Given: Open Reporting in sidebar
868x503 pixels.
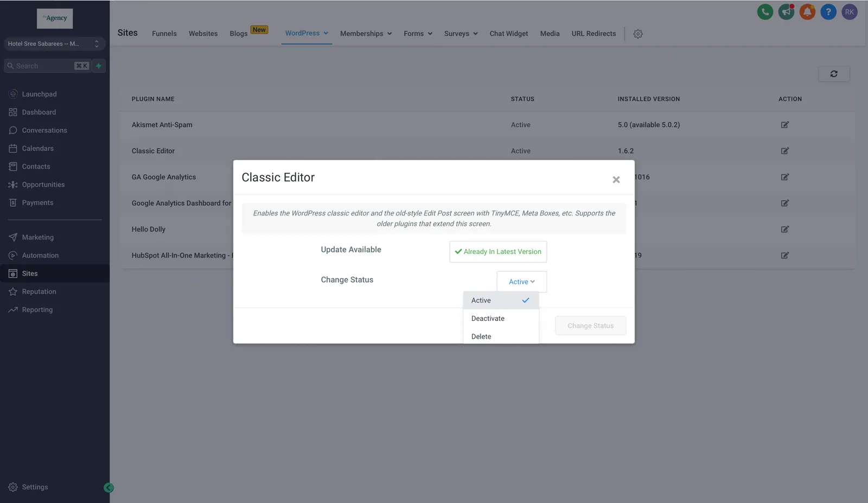Looking at the screenshot, I should point(37,310).
